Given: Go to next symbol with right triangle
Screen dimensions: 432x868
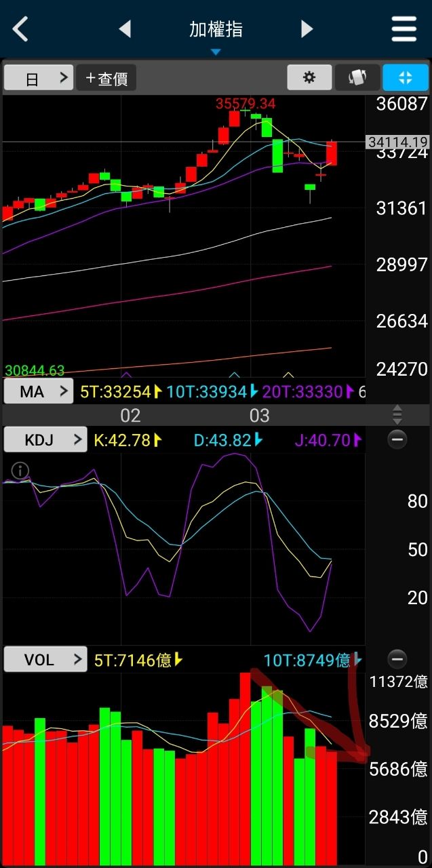Looking at the screenshot, I should click(307, 29).
